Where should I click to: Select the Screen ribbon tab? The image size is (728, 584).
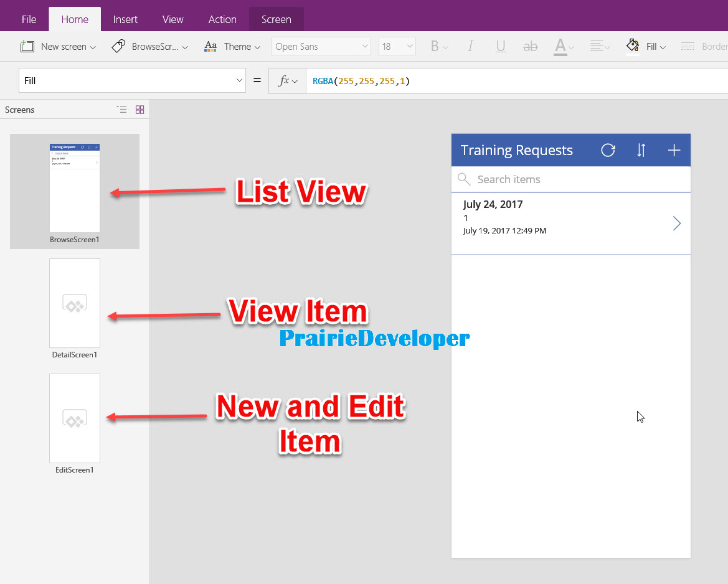pyautogui.click(x=277, y=19)
